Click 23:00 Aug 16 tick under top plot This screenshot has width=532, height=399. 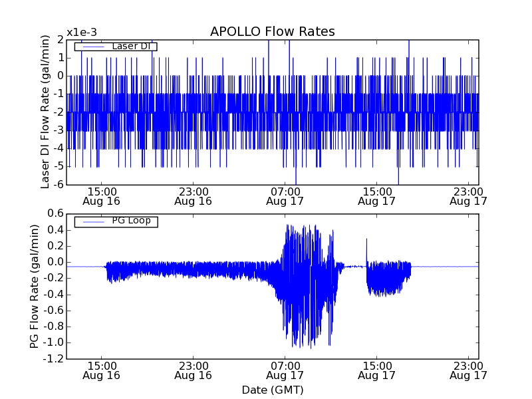pyautogui.click(x=193, y=196)
